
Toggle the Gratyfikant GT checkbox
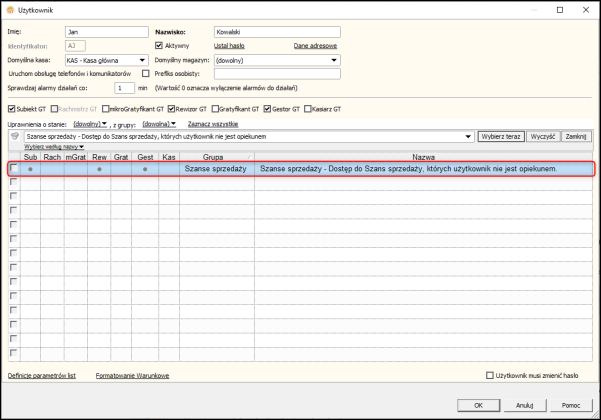(215, 109)
